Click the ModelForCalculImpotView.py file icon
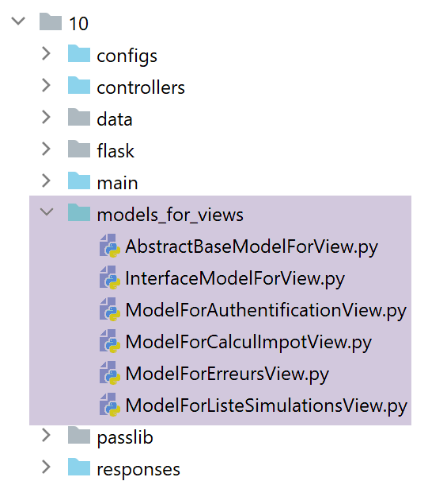 tap(110, 341)
